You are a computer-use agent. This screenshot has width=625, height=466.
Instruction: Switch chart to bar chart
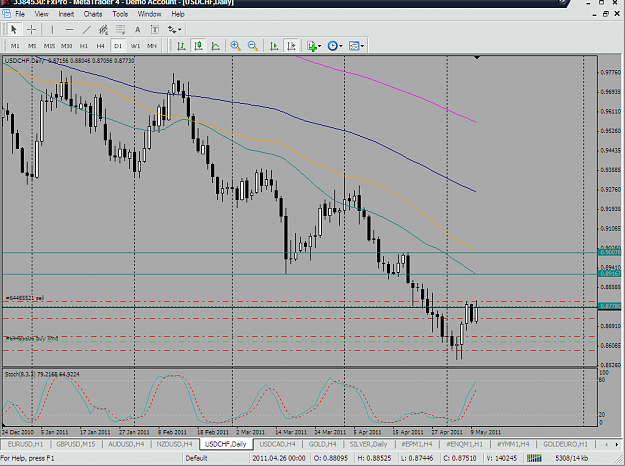(x=181, y=46)
